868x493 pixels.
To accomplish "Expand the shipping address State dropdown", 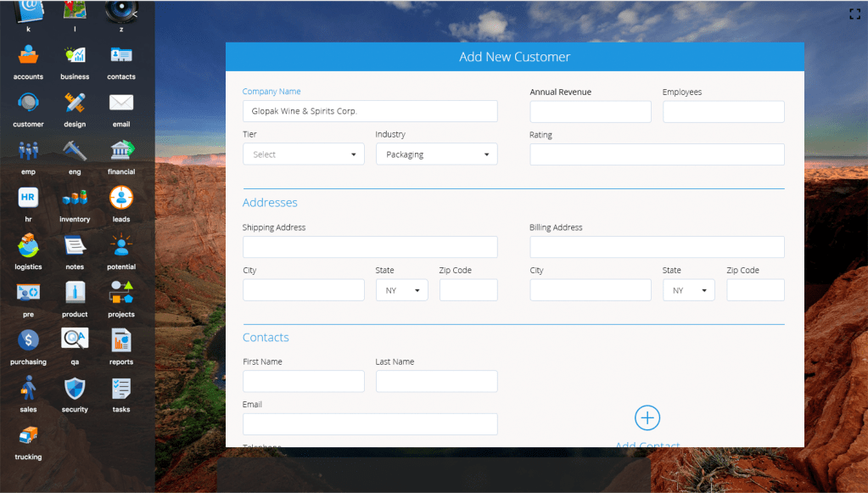I will (401, 290).
